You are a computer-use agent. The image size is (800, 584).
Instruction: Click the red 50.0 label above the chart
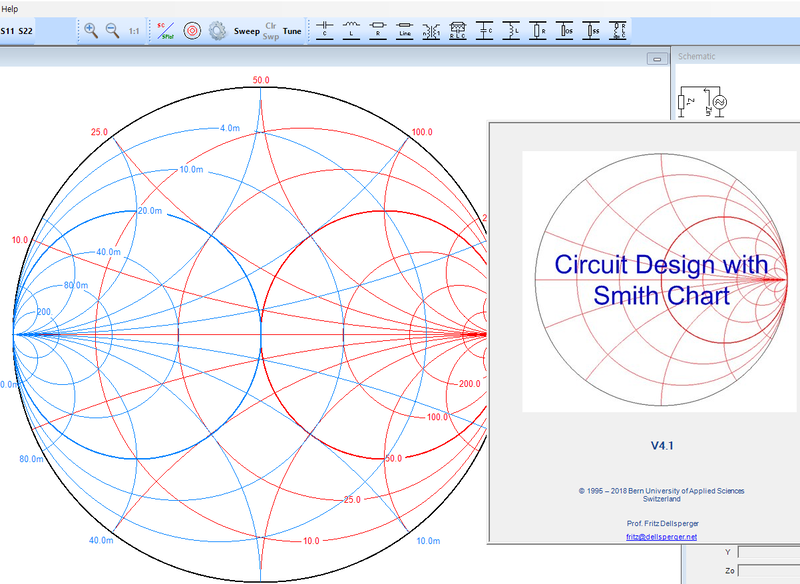pos(261,80)
